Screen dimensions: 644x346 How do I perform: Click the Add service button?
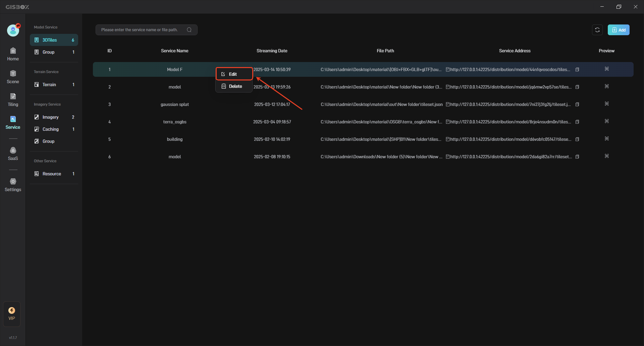tap(619, 30)
